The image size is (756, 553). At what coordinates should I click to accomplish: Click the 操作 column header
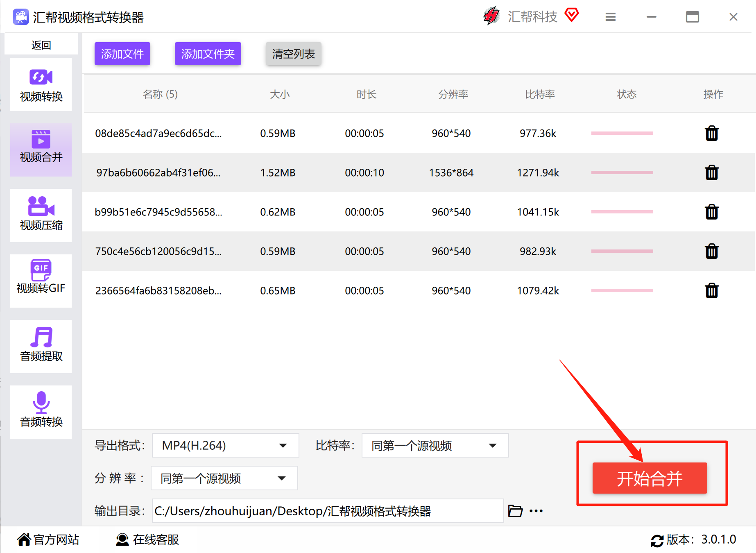click(x=713, y=94)
